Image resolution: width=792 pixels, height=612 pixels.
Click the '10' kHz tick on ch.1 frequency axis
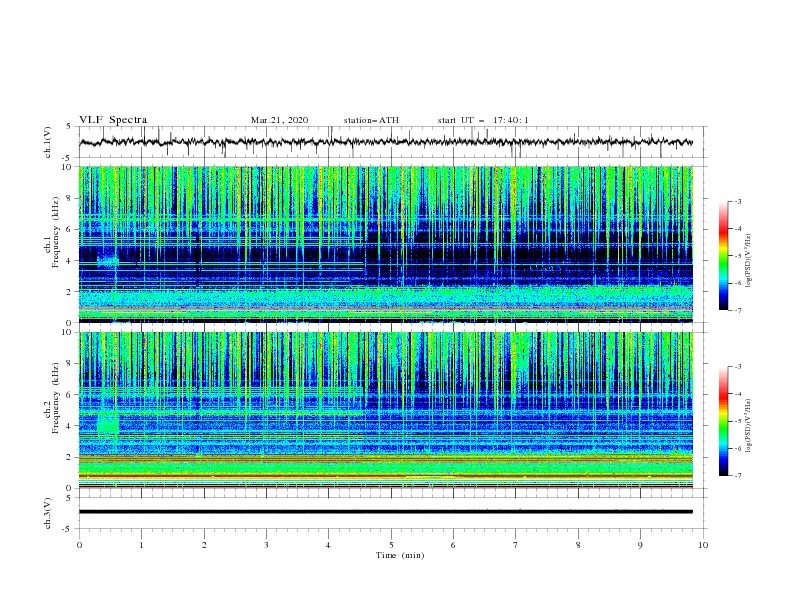[69, 167]
